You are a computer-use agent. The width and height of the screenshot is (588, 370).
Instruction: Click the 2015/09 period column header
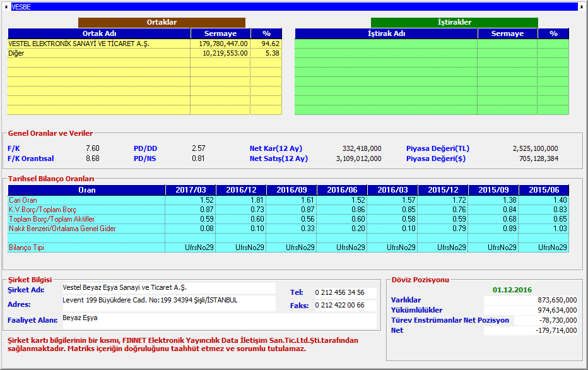tap(493, 190)
